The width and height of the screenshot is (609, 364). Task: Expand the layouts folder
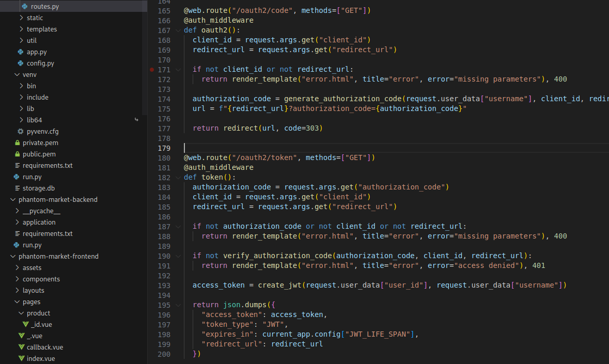(17, 290)
